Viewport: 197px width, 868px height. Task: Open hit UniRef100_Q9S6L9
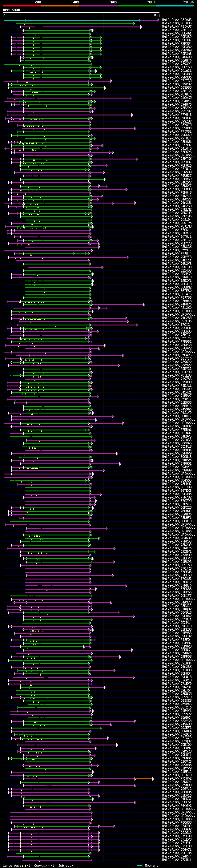coord(177,833)
